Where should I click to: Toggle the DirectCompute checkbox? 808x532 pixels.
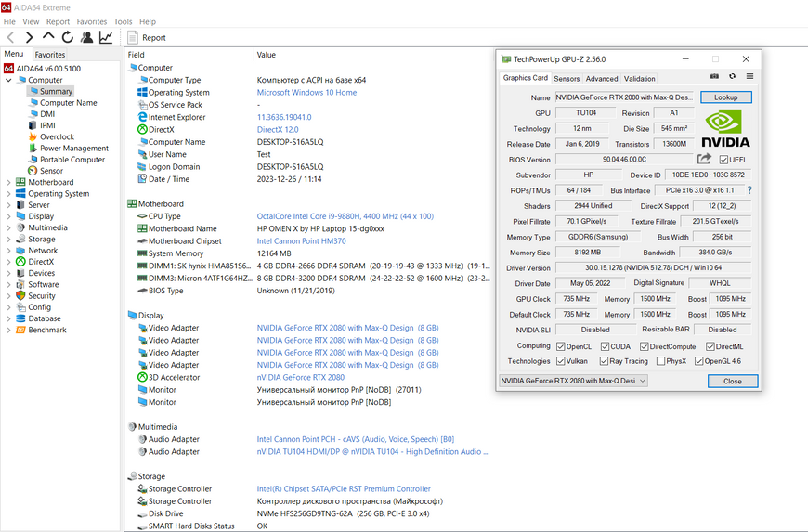[x=645, y=346]
